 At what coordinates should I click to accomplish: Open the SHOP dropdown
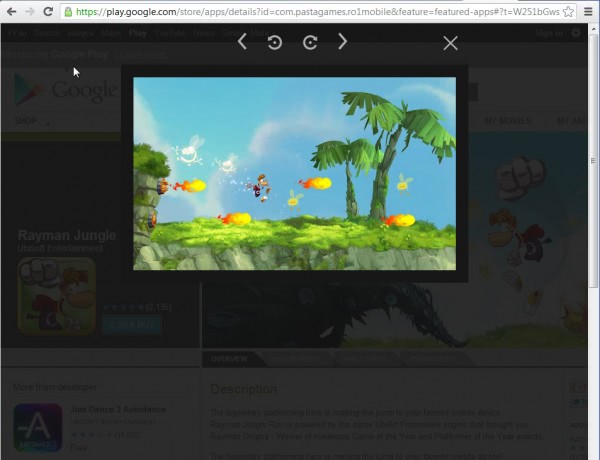click(x=32, y=121)
